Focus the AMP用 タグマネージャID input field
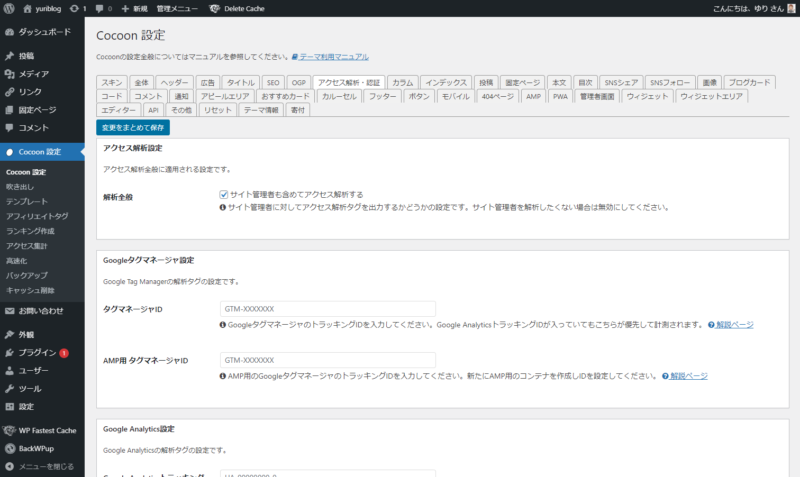Screen dimensions: 800x477 [x=328, y=360]
